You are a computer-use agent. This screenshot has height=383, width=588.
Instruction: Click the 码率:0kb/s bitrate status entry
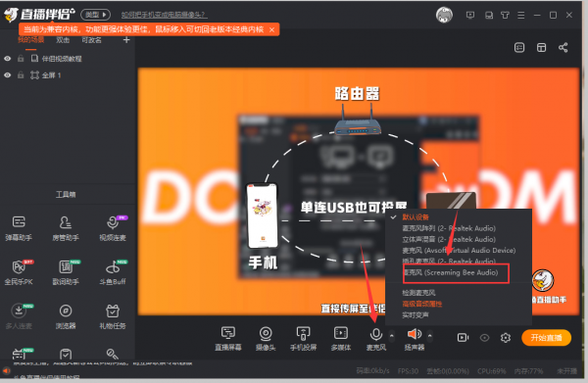(x=372, y=371)
